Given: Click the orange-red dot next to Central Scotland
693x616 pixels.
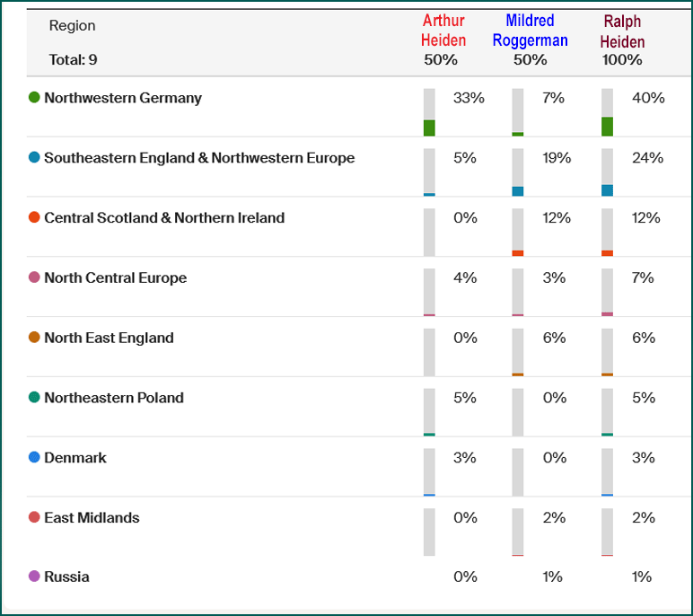Looking at the screenshot, I should 34,218.
